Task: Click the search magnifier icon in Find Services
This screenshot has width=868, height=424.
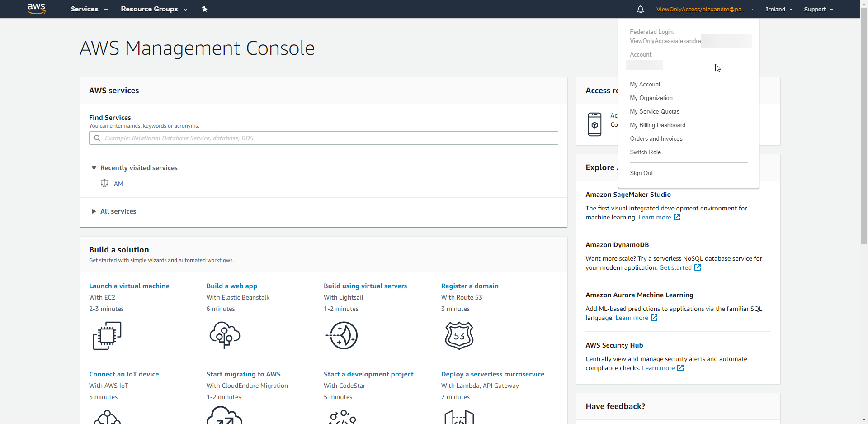Action: click(97, 138)
